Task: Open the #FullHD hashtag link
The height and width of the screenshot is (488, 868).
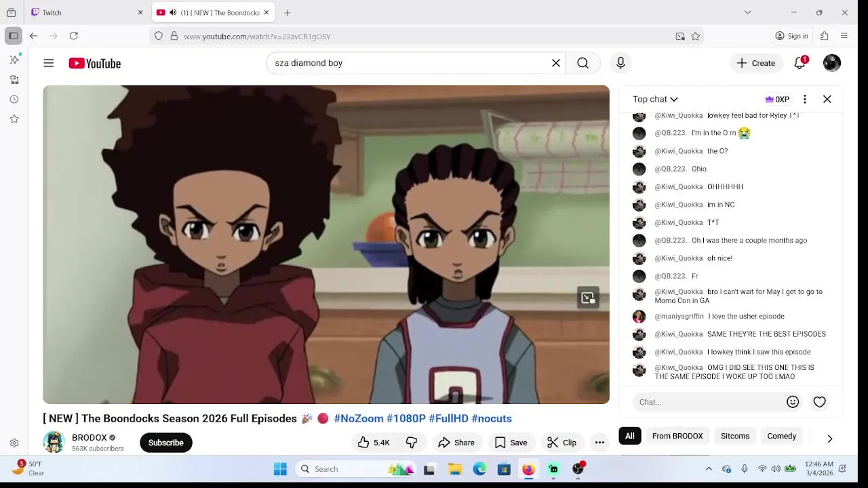Action: point(448,419)
